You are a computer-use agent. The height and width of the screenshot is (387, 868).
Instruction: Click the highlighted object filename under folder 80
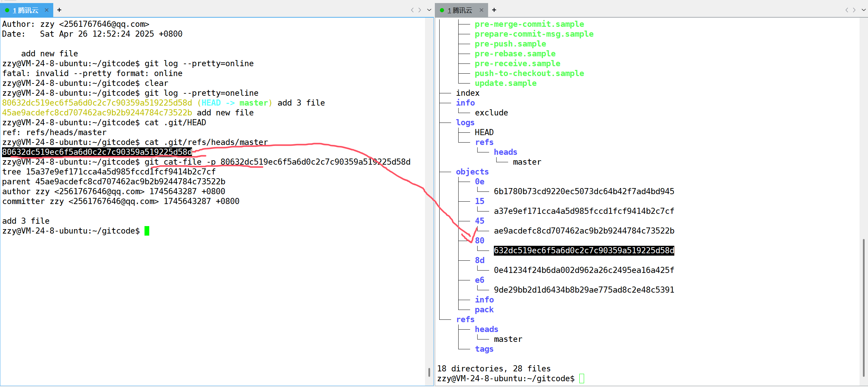tap(583, 251)
